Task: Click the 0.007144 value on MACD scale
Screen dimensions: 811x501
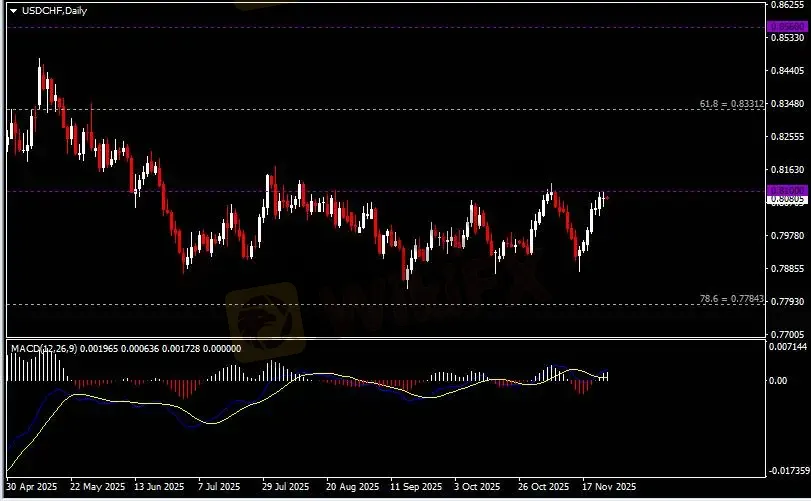Action: (x=786, y=346)
